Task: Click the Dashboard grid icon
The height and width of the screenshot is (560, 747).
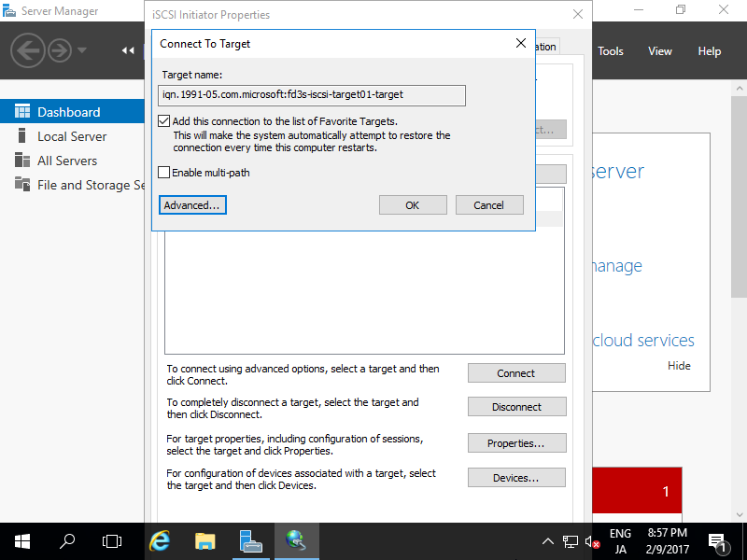Action: pos(21,111)
